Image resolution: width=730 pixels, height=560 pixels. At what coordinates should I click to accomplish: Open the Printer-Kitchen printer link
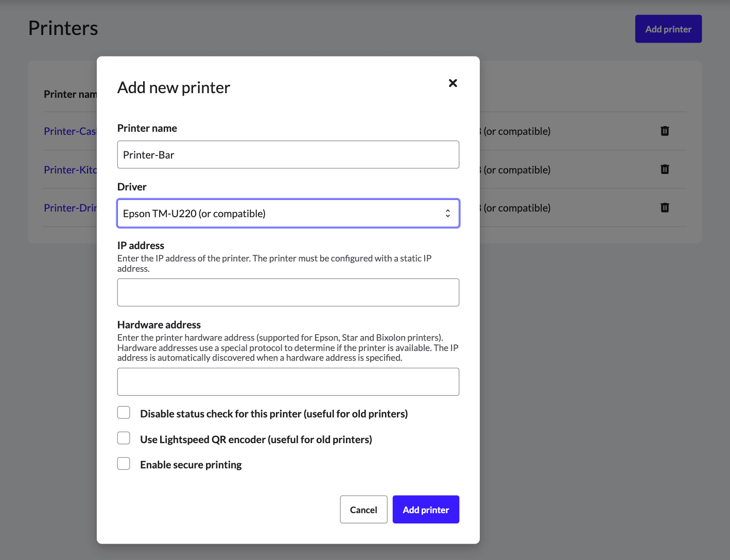click(68, 169)
